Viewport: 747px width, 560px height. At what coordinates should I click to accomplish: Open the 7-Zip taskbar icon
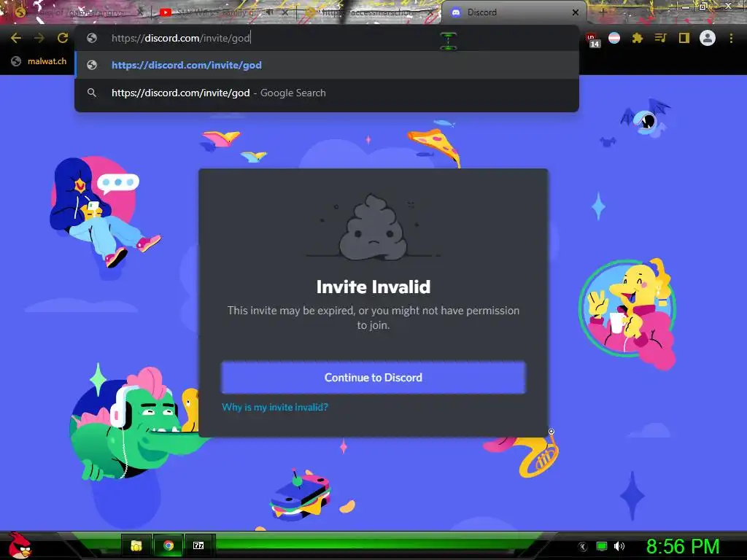[198, 545]
